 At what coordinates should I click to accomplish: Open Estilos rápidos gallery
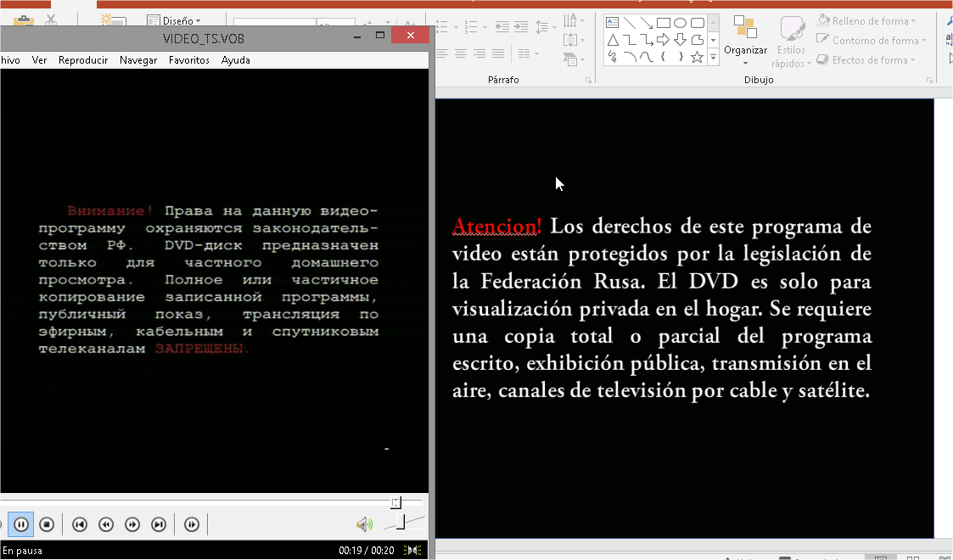pyautogui.click(x=791, y=42)
